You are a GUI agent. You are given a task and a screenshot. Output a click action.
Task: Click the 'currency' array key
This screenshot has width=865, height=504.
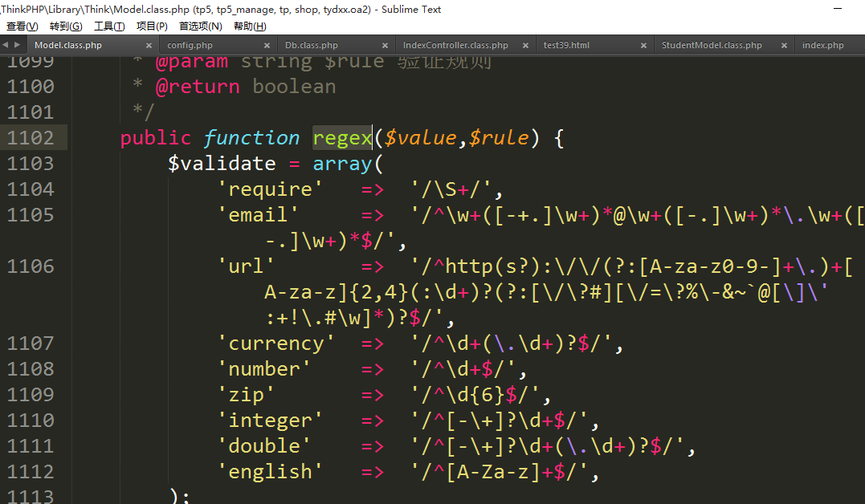tap(275, 343)
